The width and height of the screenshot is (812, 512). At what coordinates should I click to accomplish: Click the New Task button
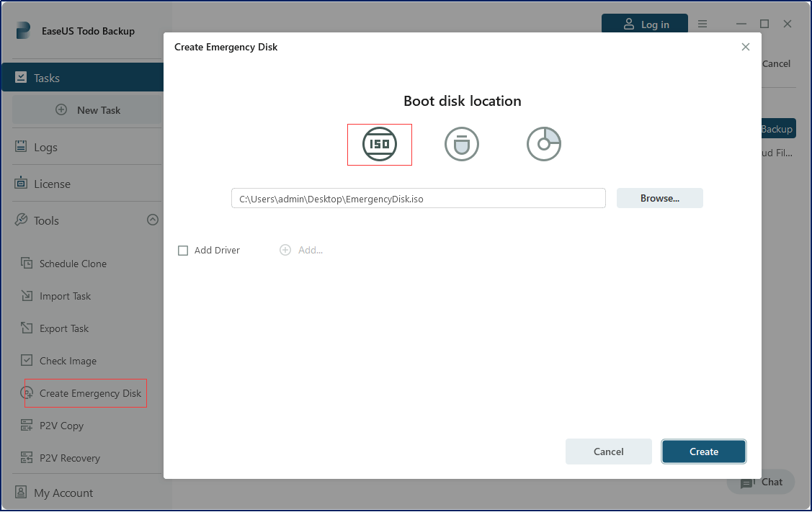(x=86, y=109)
